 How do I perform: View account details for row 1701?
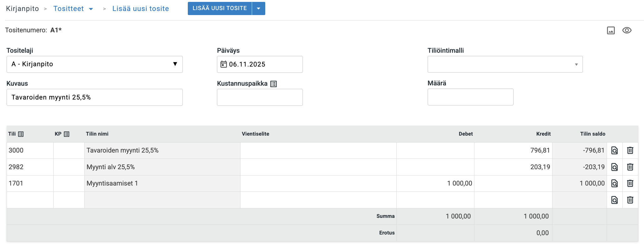(x=615, y=183)
